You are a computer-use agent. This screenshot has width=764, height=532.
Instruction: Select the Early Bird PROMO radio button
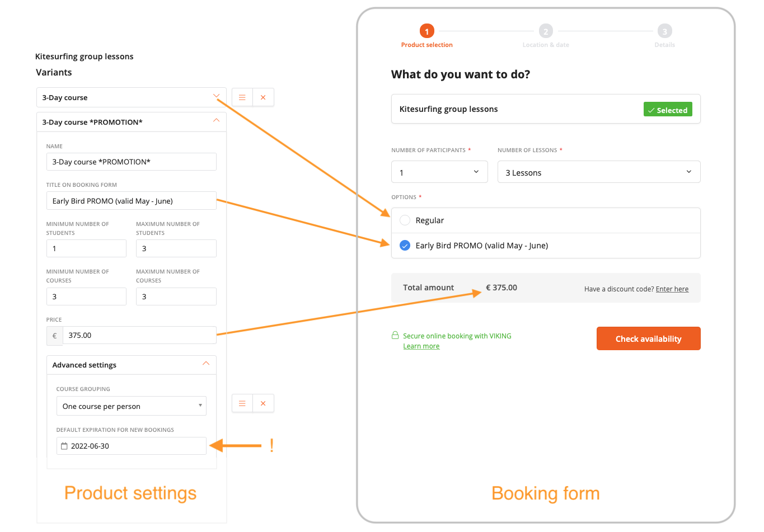pyautogui.click(x=405, y=245)
